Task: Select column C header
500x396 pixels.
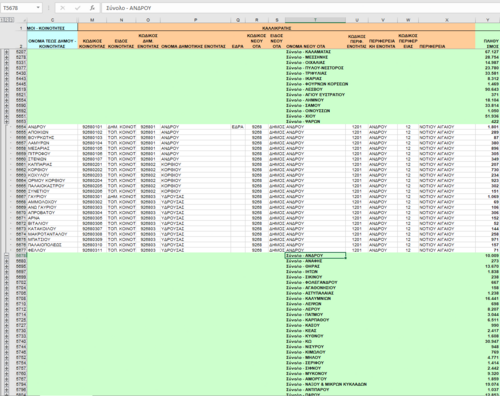Action: [52, 20]
